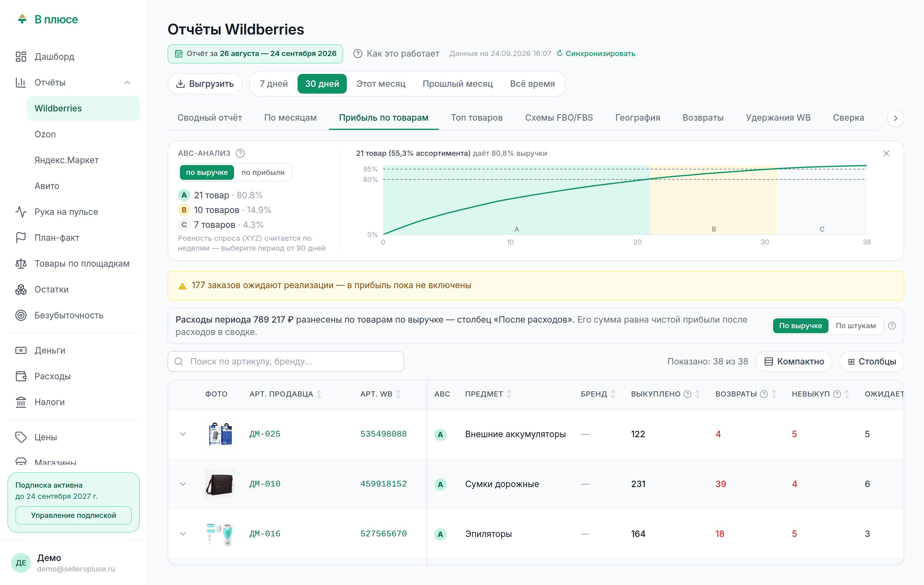Click the target icon beside Безубыточность
924x585 pixels.
tap(21, 315)
